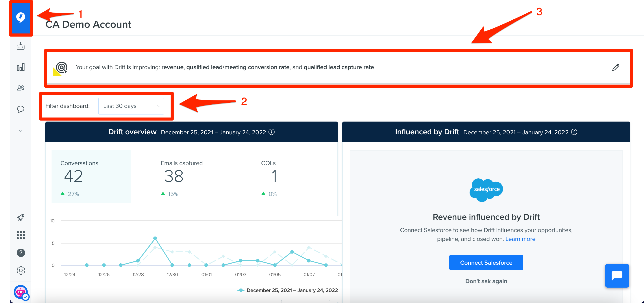644x303 pixels.
Task: Click the filter dropdown chevron arrow
Action: coord(159,106)
